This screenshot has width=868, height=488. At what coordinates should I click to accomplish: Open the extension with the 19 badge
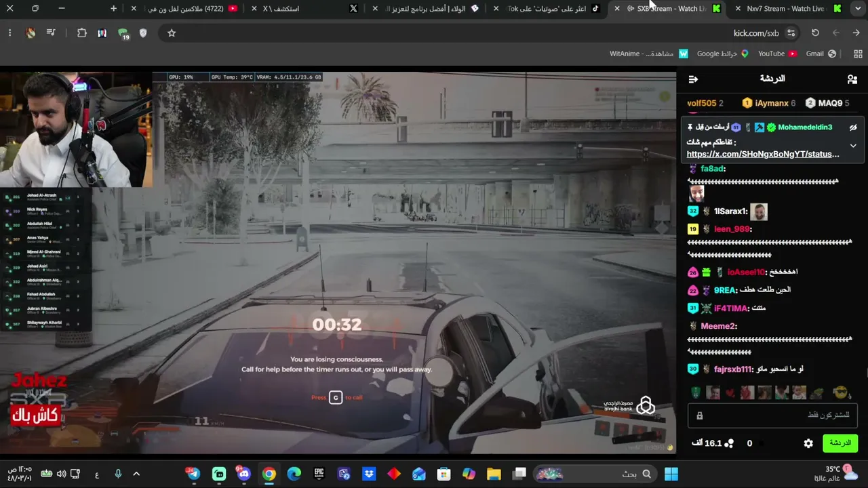click(123, 33)
